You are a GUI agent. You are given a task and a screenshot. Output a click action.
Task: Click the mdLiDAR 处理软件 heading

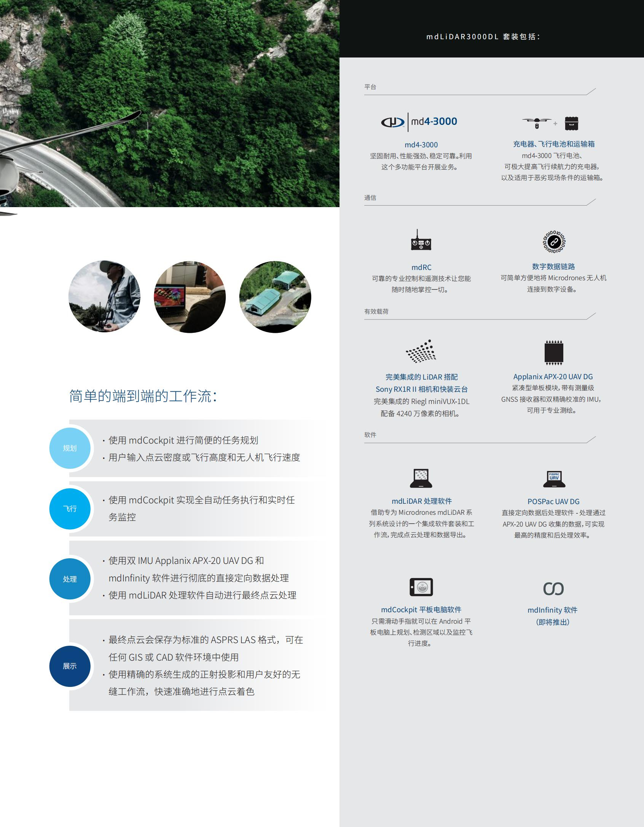[x=421, y=501]
